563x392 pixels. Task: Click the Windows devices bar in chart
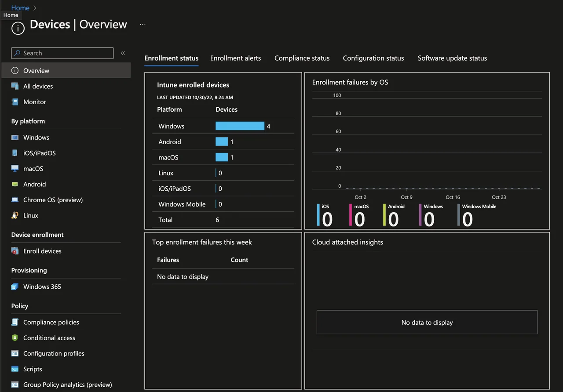click(240, 126)
